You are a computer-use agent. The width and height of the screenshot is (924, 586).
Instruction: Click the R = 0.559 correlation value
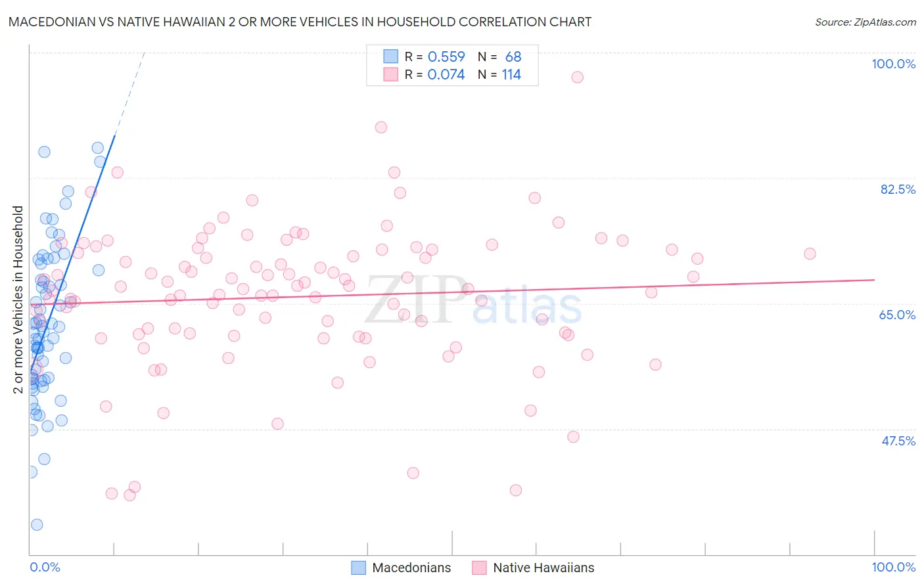point(434,56)
